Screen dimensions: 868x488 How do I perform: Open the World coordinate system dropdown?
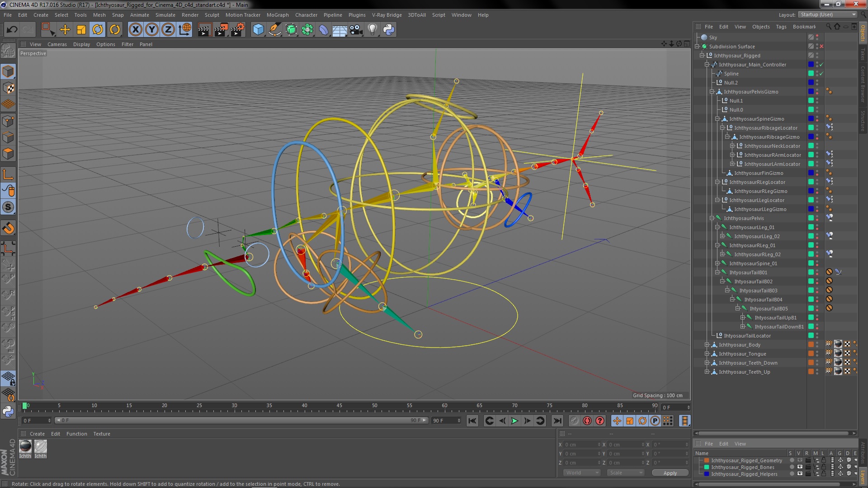point(581,473)
